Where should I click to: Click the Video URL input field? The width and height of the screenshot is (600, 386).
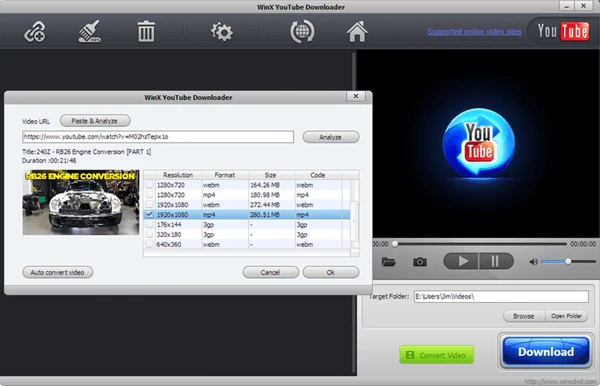click(x=158, y=137)
